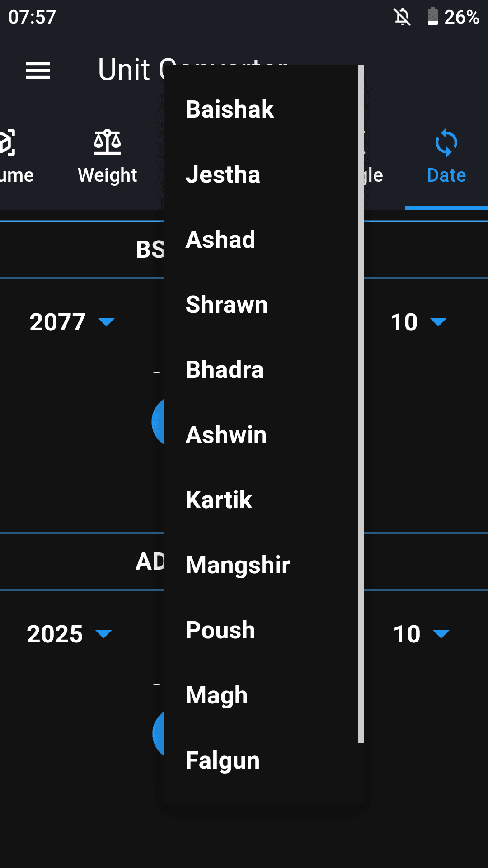The width and height of the screenshot is (488, 868).
Task: Tap the muted notification bell icon
Action: [402, 17]
